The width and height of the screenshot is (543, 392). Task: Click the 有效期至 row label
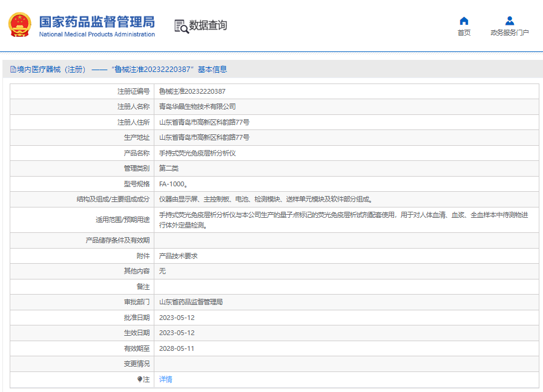(137, 348)
